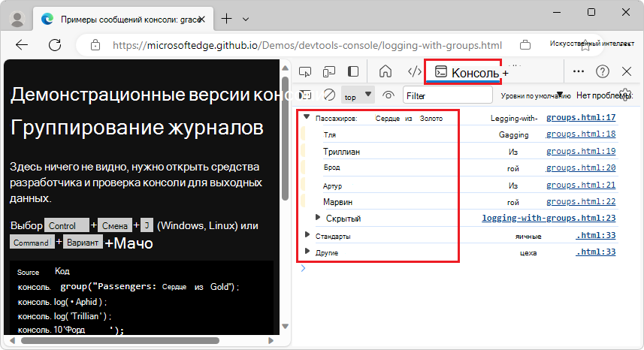Click the console prompt arrow
Viewport: 644px width, 350px height.
tap(303, 268)
